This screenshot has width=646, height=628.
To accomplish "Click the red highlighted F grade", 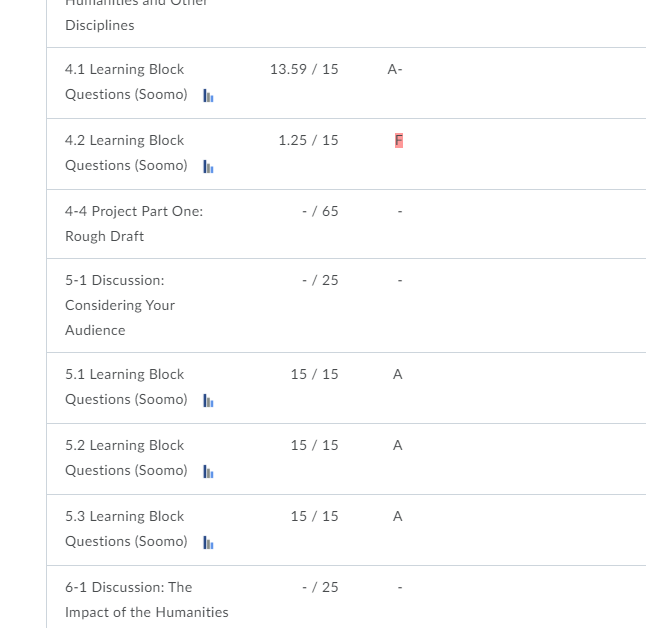I will [x=398, y=140].
